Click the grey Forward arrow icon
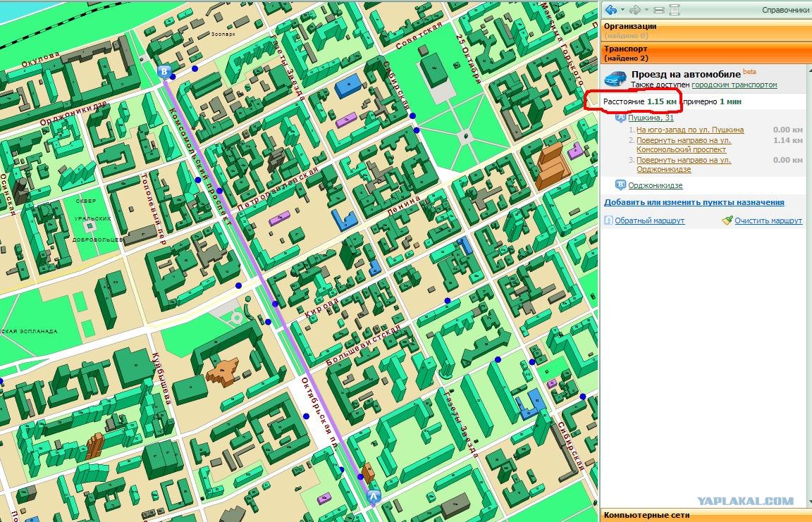This screenshot has width=812, height=522. 635,10
